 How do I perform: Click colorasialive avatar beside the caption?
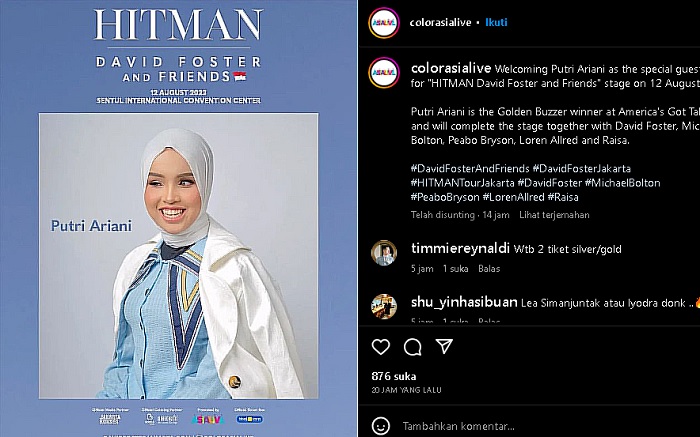[x=384, y=72]
